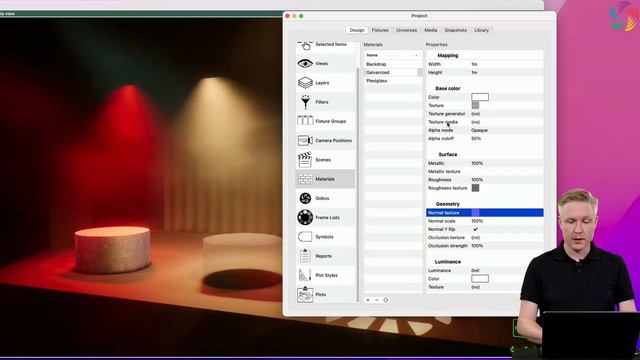
Task: Select the Scenes label in sidebar
Action: 323,160
